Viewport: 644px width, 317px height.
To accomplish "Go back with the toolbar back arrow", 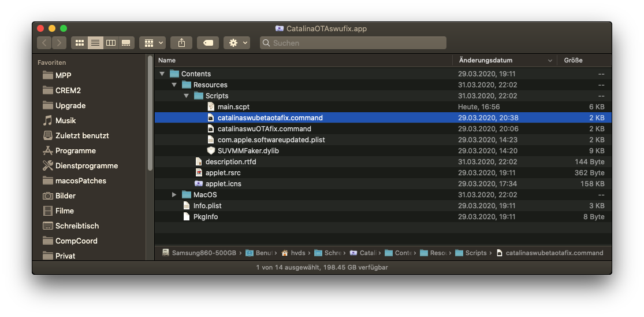I will pos(44,43).
